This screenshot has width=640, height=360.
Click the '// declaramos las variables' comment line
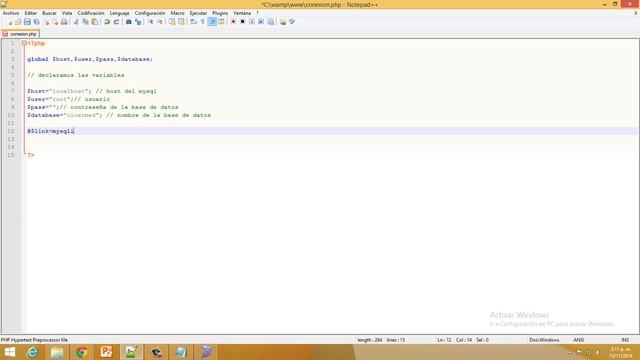click(x=76, y=75)
